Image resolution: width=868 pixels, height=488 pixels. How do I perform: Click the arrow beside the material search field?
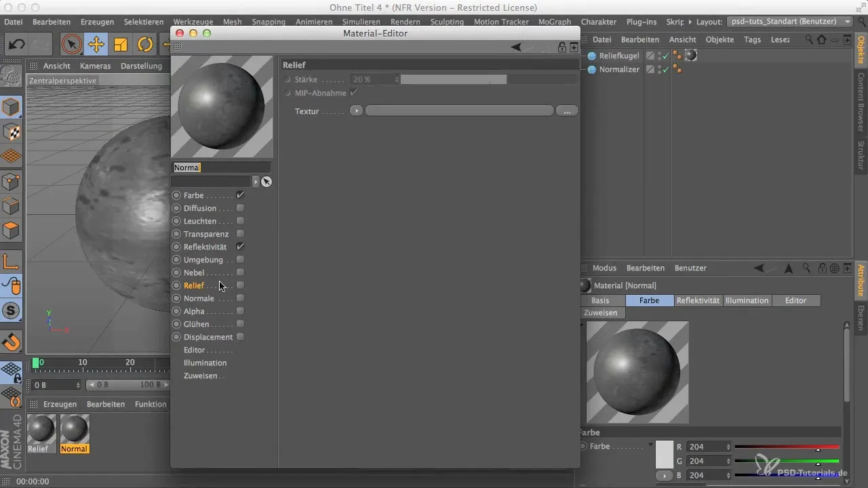[x=256, y=182]
